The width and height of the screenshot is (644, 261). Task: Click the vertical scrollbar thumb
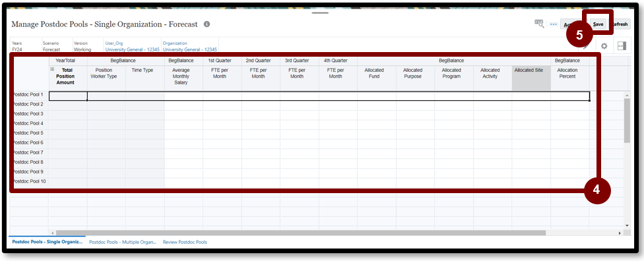click(x=627, y=120)
